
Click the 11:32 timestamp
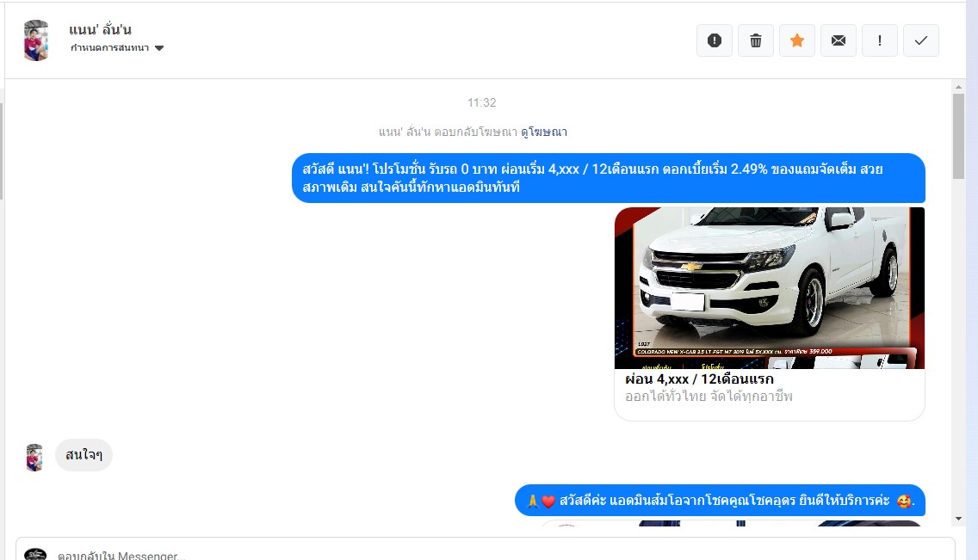tap(481, 102)
